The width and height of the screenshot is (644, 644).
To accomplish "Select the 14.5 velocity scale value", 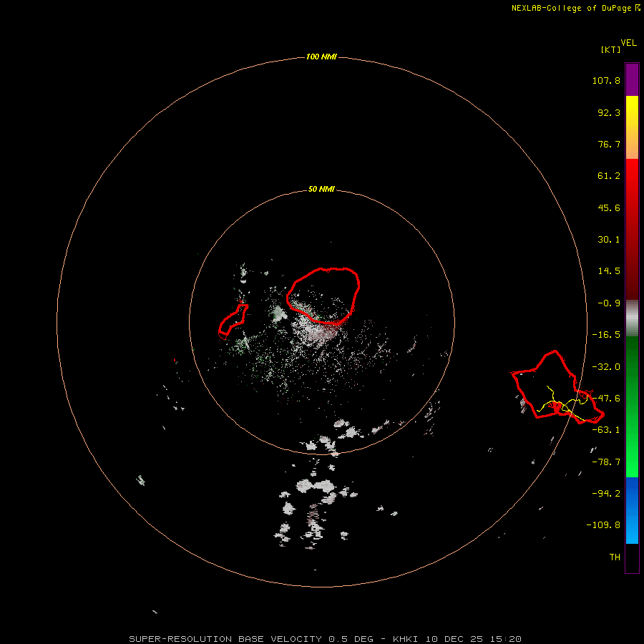I will pos(609,271).
